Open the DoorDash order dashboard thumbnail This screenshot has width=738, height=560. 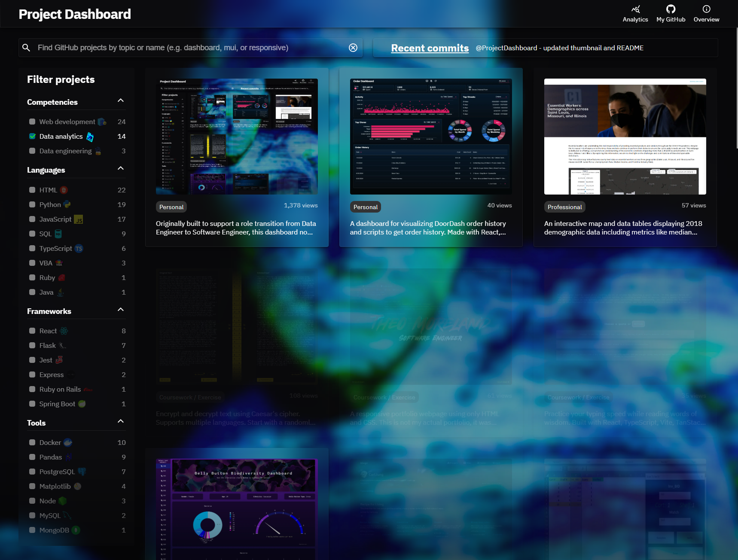(431, 137)
